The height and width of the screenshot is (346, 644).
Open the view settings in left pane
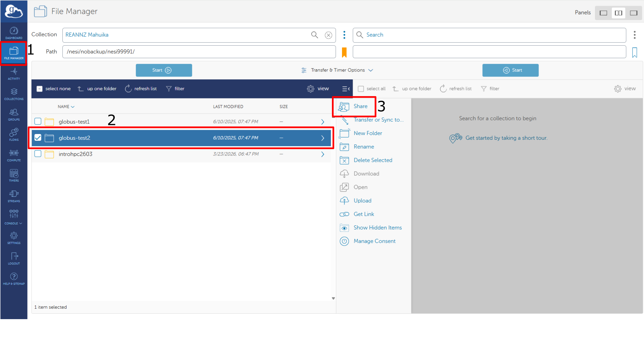(x=318, y=89)
